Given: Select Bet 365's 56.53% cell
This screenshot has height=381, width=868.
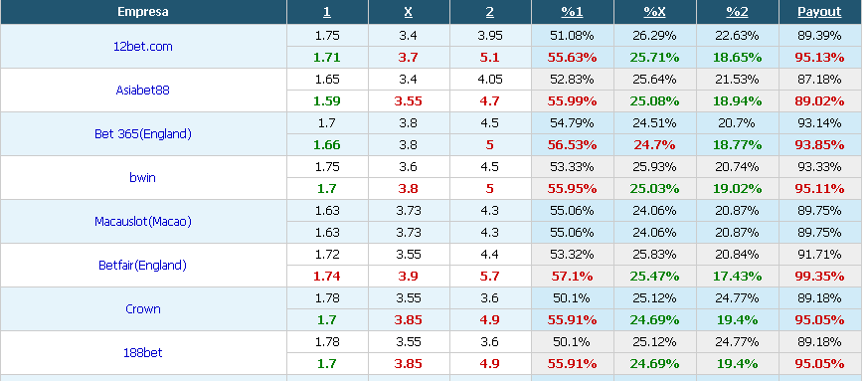Looking at the screenshot, I should pyautogui.click(x=572, y=145).
